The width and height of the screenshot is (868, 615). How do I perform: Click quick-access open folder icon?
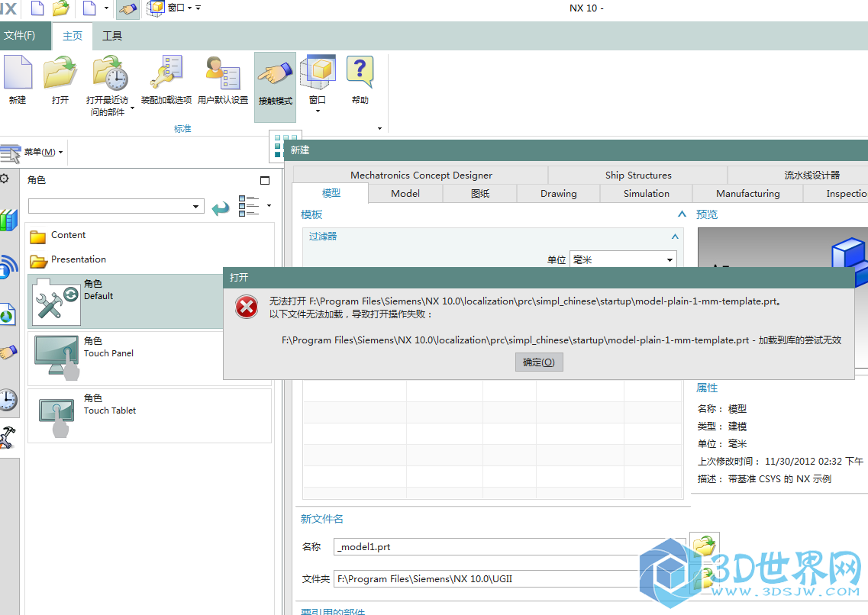click(x=61, y=8)
